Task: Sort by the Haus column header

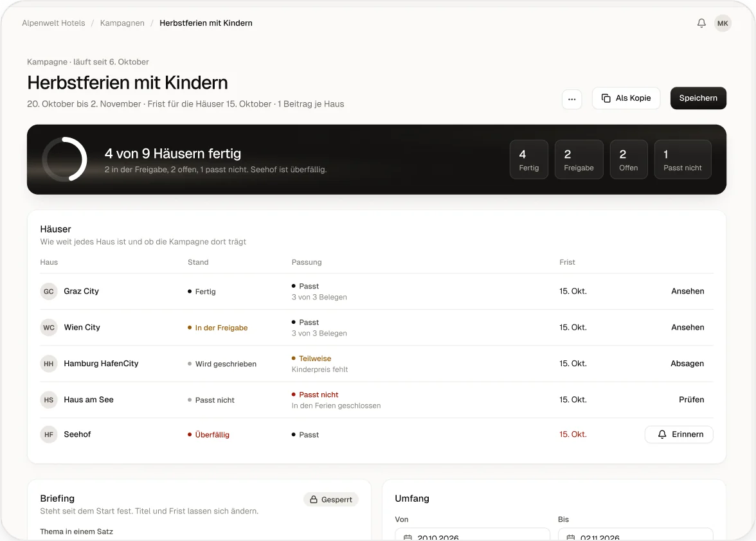Action: [49, 262]
